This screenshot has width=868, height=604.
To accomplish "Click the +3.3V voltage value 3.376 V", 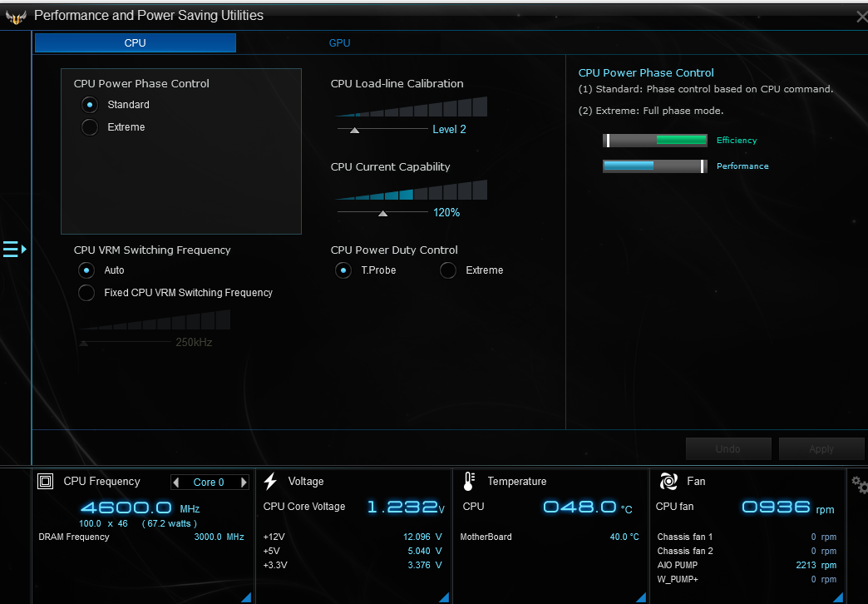I will 425,565.
